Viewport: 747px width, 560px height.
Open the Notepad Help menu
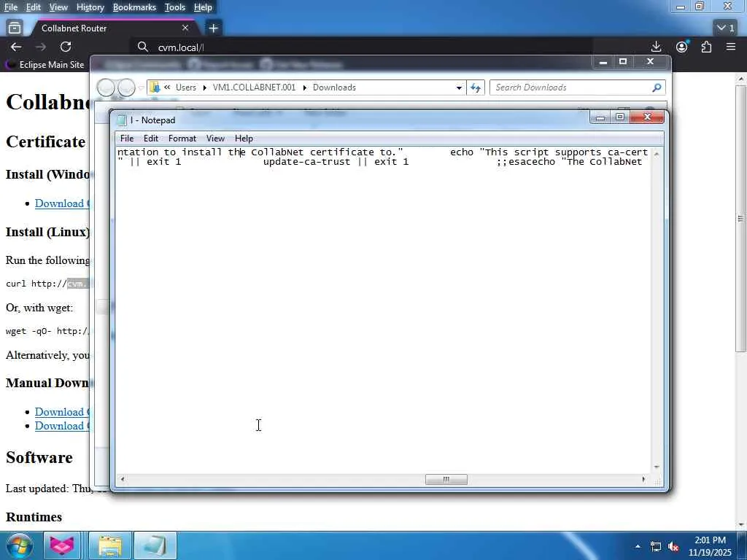244,139
